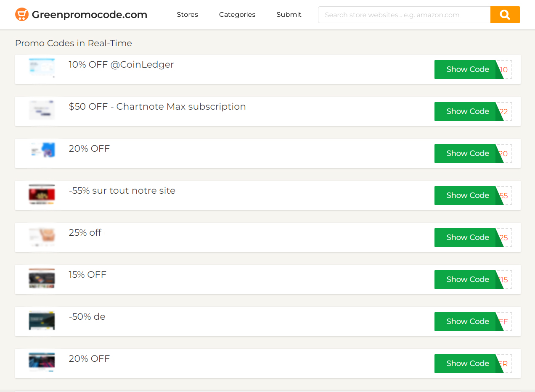This screenshot has width=535, height=392.
Task: Click the Greenpromocode.com site name
Action: click(x=90, y=15)
